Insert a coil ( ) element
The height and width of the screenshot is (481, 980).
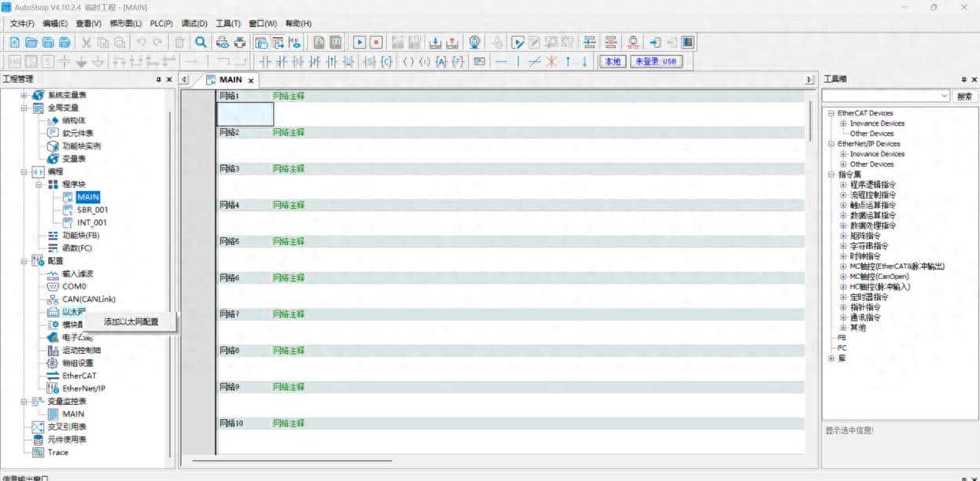pyautogui.click(x=408, y=61)
